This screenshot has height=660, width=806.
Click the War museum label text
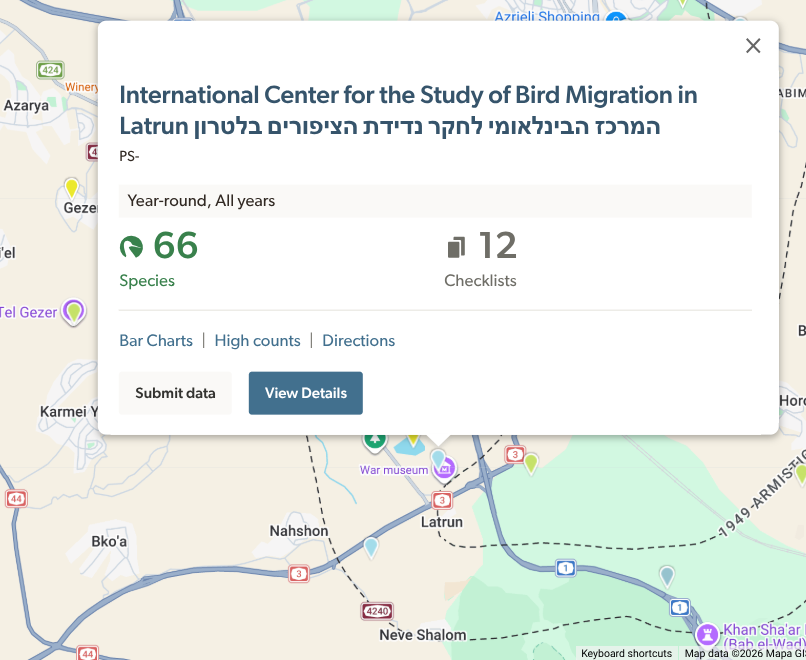tap(394, 470)
